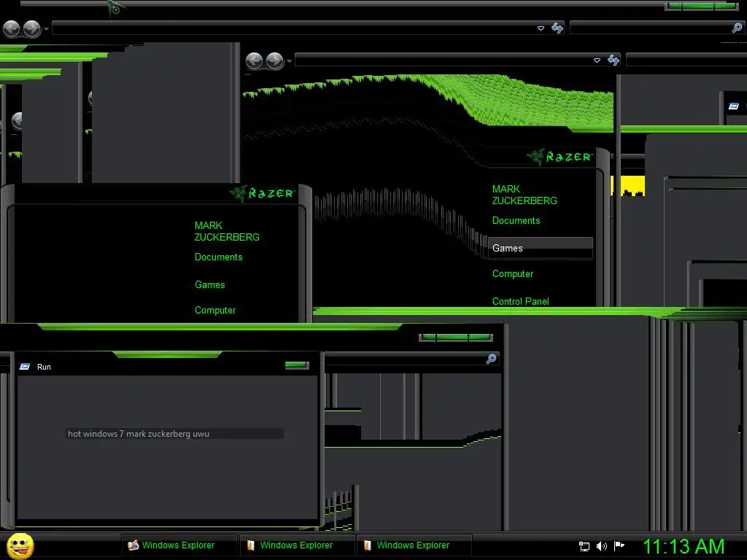Click the magnifier icon in the window behind Run
747x560 pixels.
[491, 359]
